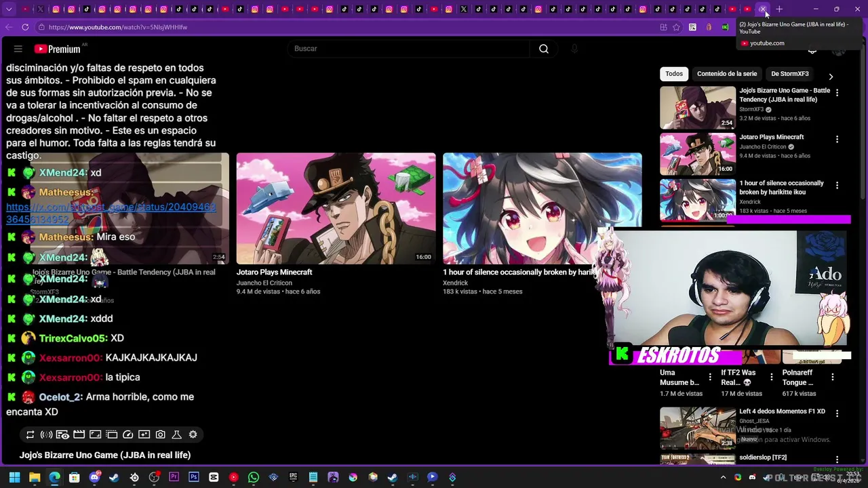This screenshot has height=488, width=868.
Task: Open options for Polnareff Tongue short
Action: [x=833, y=377]
